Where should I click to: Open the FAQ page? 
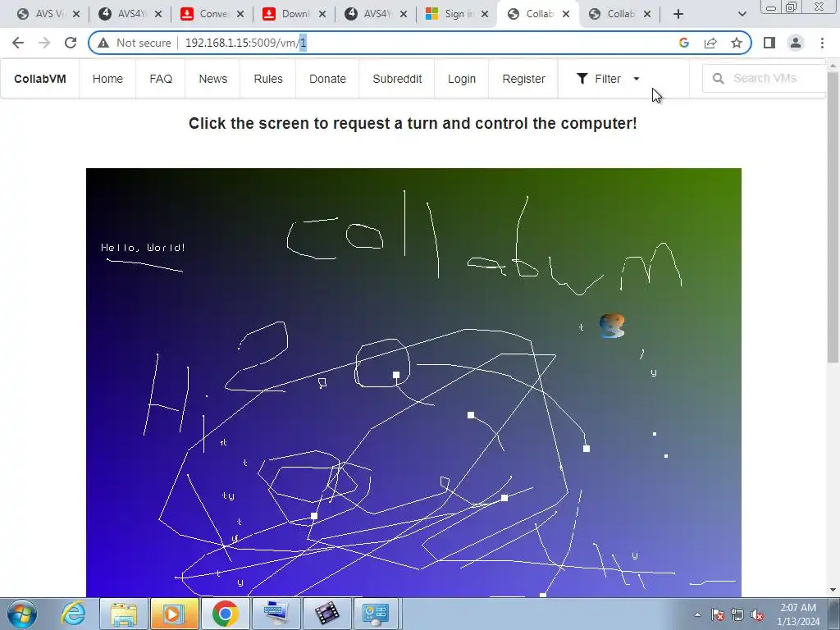161,79
